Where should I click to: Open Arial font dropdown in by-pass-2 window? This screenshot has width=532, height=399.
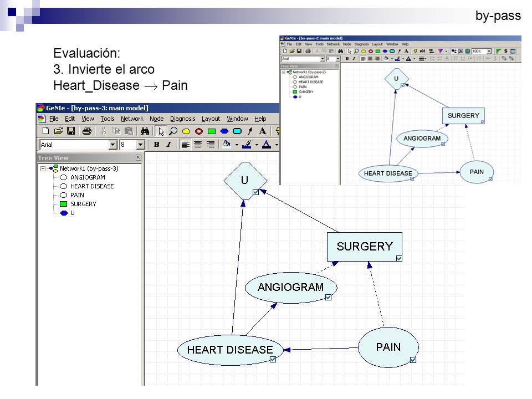click(x=323, y=59)
